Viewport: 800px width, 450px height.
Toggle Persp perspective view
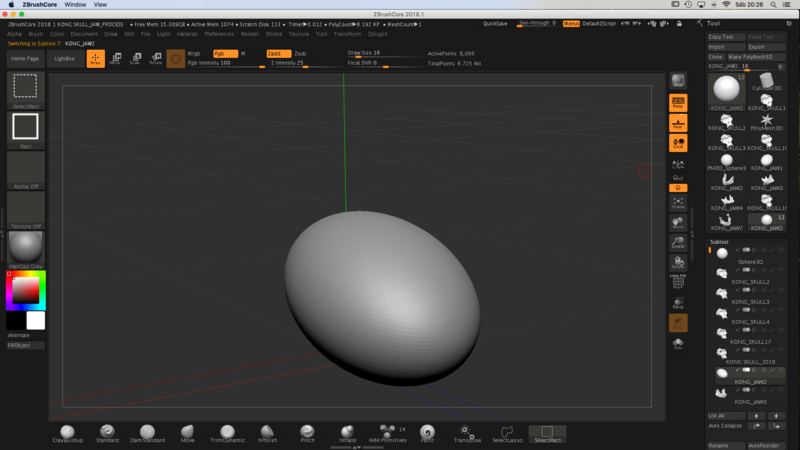click(x=678, y=102)
